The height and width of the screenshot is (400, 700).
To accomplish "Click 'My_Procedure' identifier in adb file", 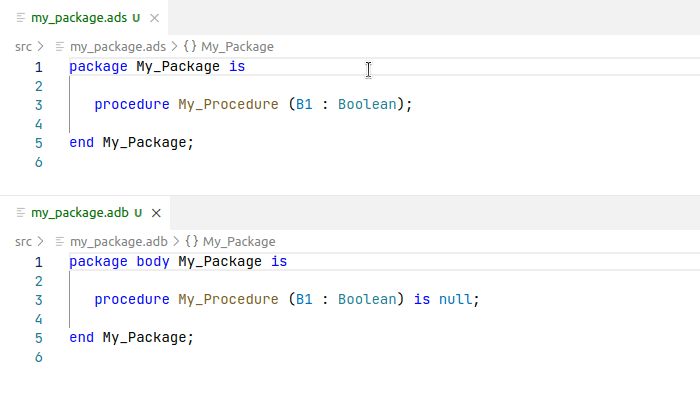I will pos(228,300).
